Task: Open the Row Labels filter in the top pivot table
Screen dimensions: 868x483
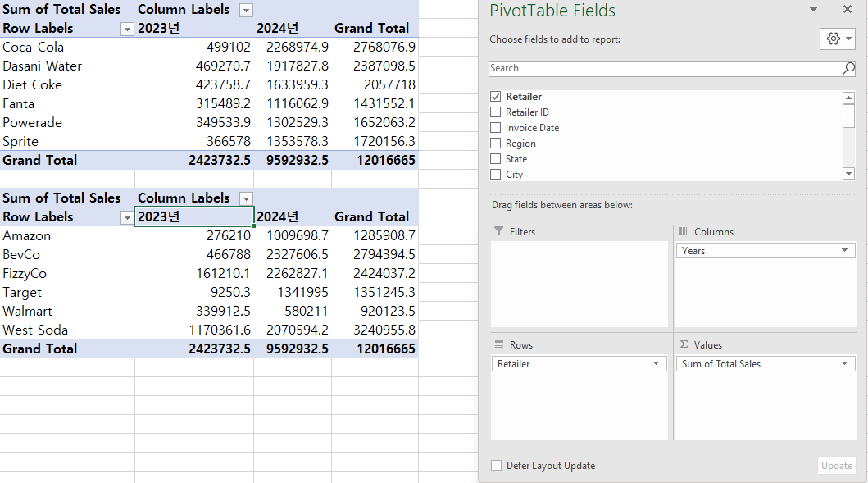Action: 127,30
